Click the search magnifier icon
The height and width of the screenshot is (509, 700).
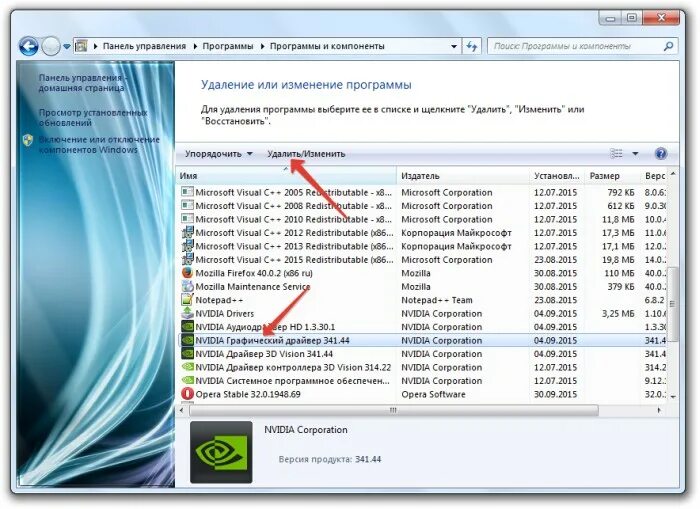(668, 46)
